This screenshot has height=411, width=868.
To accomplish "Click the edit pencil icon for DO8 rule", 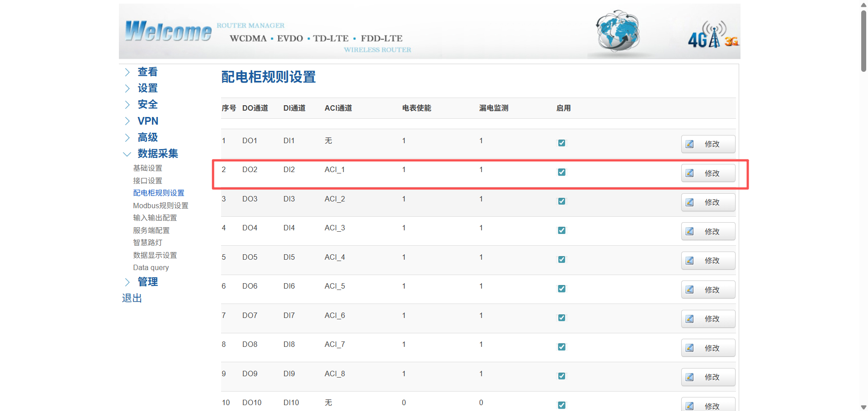I will [x=689, y=348].
